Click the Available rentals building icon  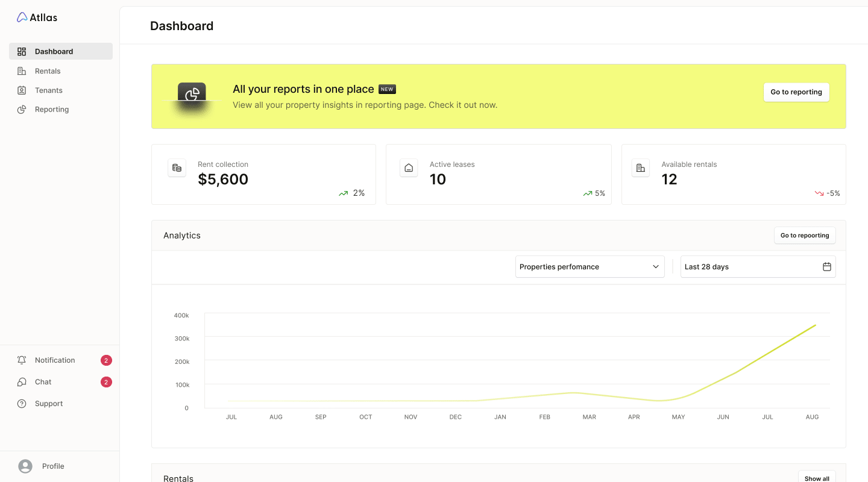[641, 168]
